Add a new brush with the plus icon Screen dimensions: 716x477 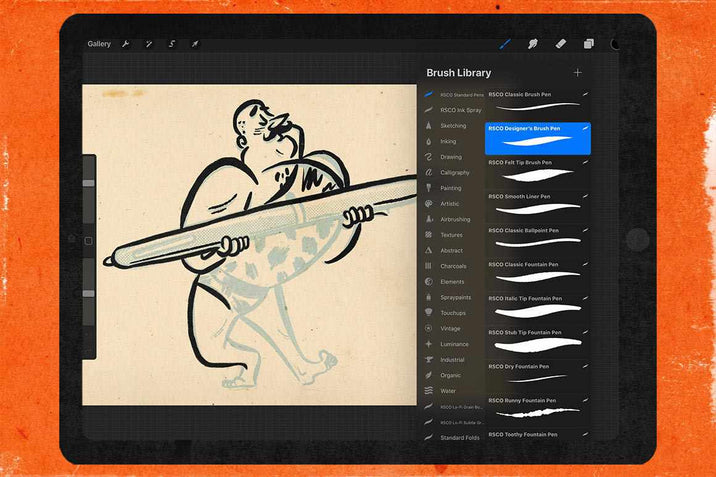coord(577,73)
